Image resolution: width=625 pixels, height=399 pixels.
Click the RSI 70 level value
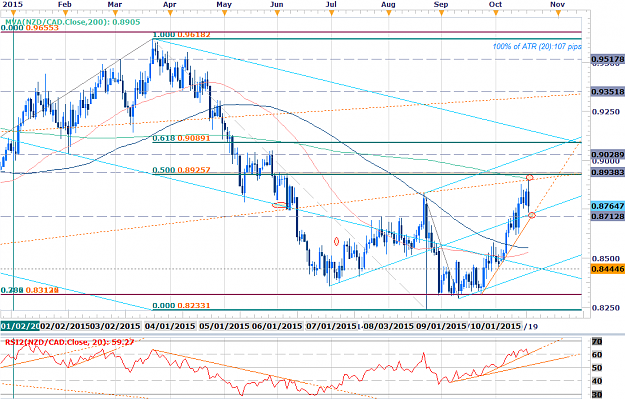(x=597, y=342)
